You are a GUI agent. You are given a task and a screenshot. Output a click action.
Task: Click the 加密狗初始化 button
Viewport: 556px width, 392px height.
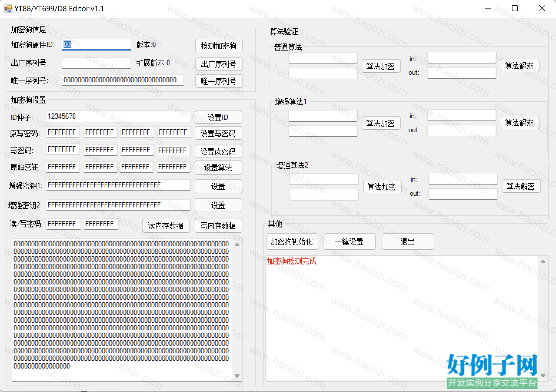(x=292, y=242)
